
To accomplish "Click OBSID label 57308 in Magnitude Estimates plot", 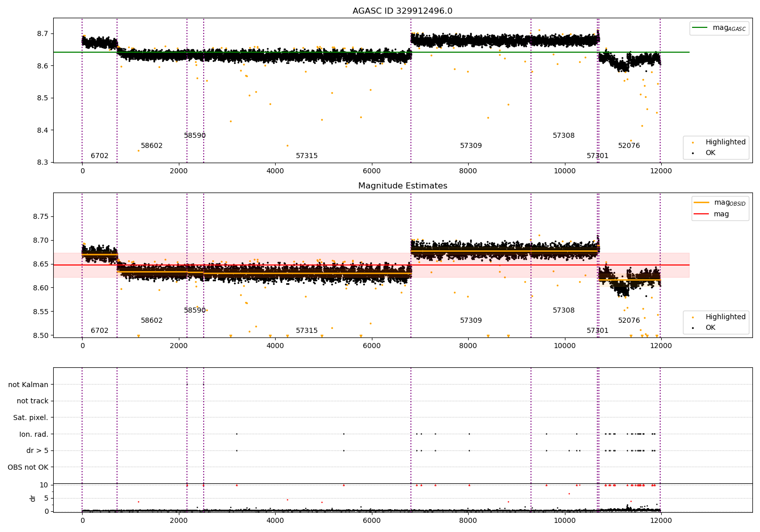I will [563, 311].
